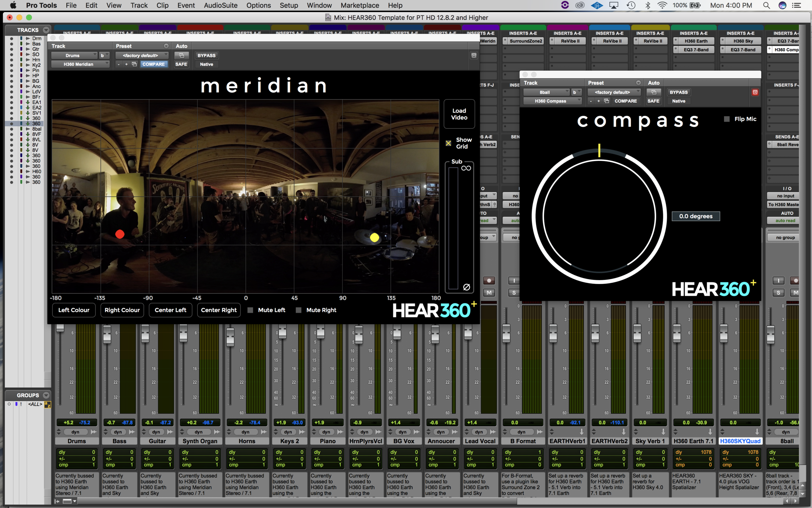
Task: Click the Meridian plug-in target button
Action: tap(474, 56)
